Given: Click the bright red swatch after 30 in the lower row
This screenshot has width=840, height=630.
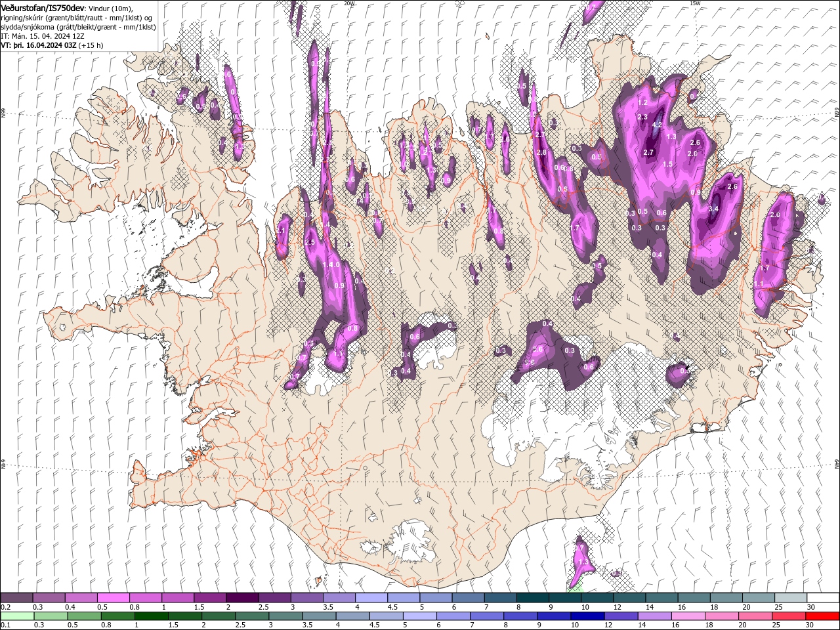Looking at the screenshot, I should click(x=823, y=616).
